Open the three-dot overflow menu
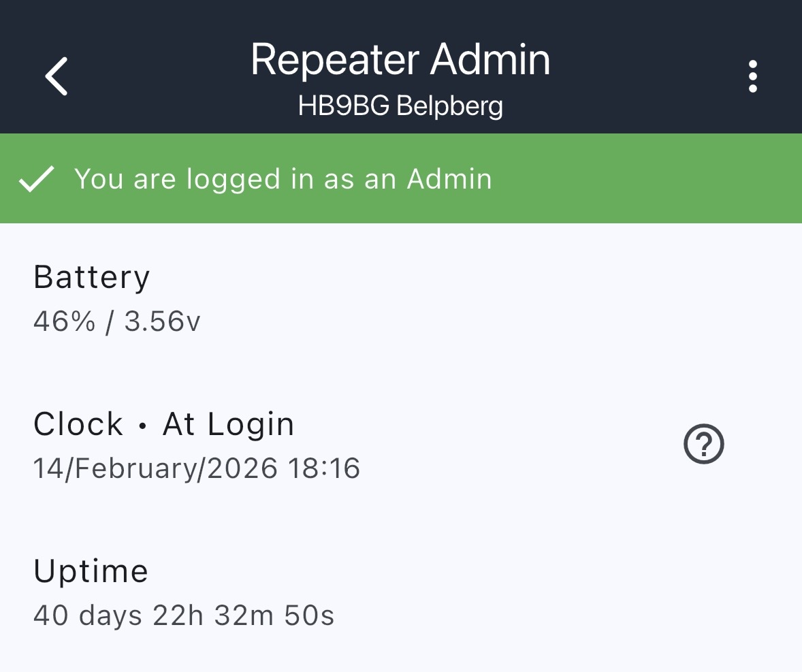 pyautogui.click(x=752, y=76)
